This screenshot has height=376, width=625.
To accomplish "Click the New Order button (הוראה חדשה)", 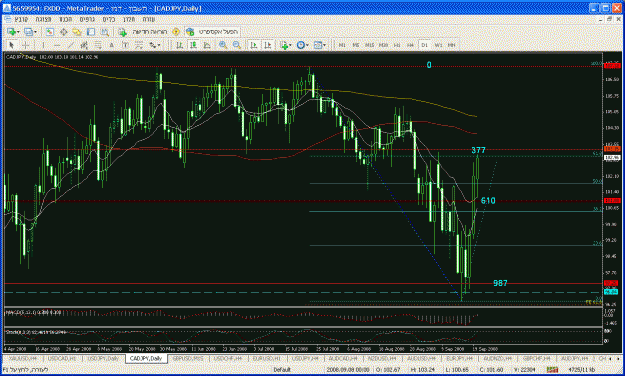I will coord(143,32).
